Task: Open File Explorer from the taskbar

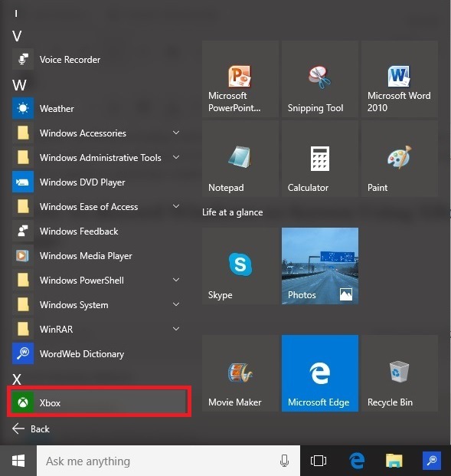Action: tap(394, 461)
